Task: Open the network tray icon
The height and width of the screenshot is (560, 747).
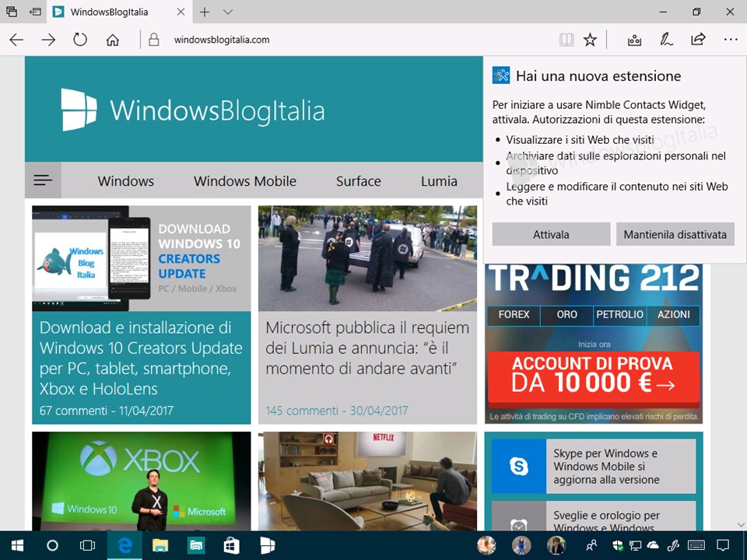Action: (x=635, y=546)
